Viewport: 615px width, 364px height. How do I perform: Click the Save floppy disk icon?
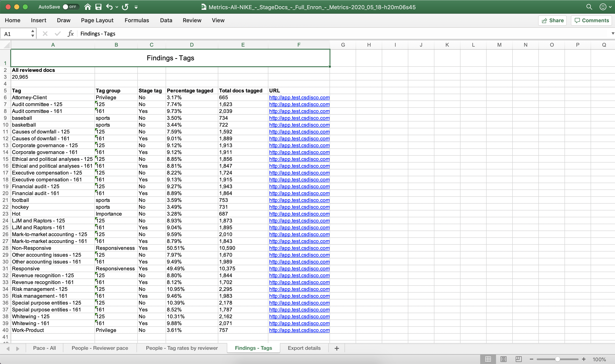click(98, 7)
